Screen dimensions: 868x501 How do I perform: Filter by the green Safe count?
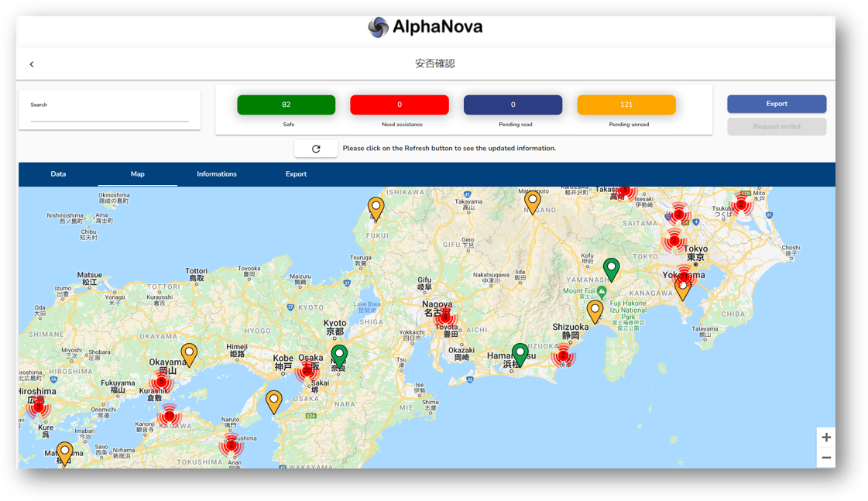click(286, 105)
